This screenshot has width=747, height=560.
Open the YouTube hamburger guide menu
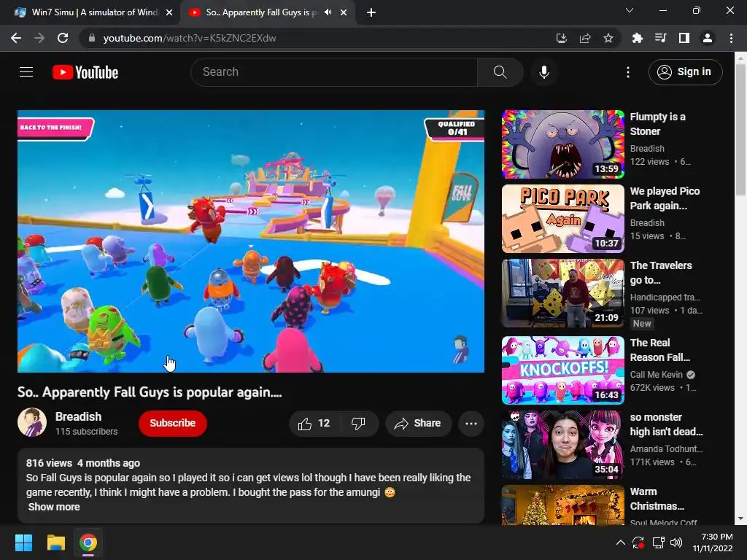click(x=26, y=72)
